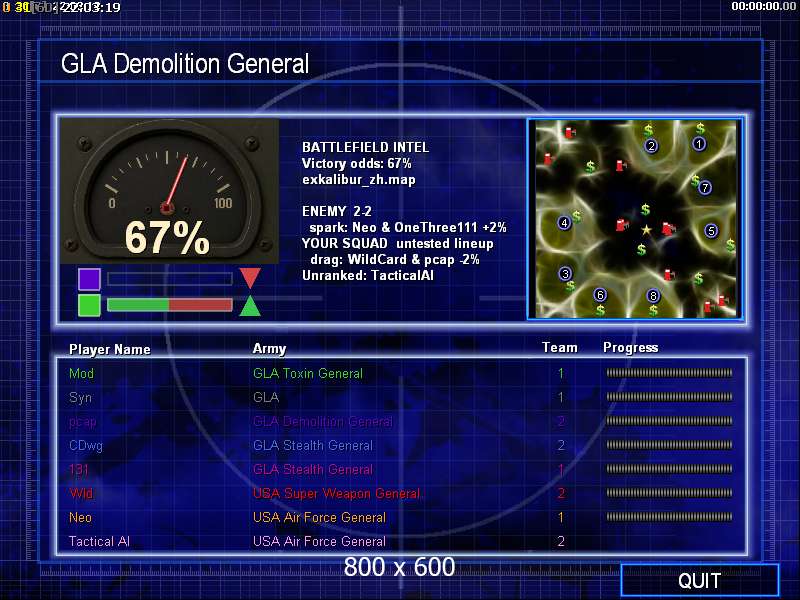Click the green team color square
Screen dimensions: 800x600
click(x=89, y=305)
